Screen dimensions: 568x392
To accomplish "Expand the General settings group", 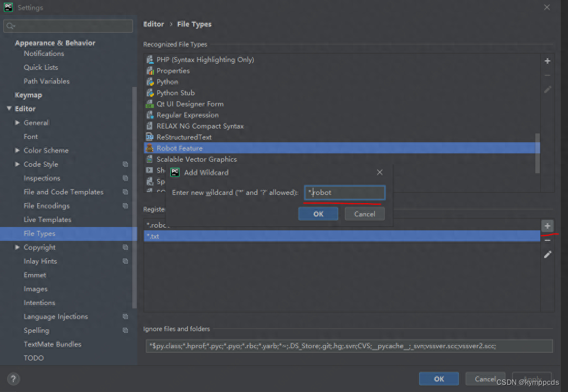I will pyautogui.click(x=18, y=122).
